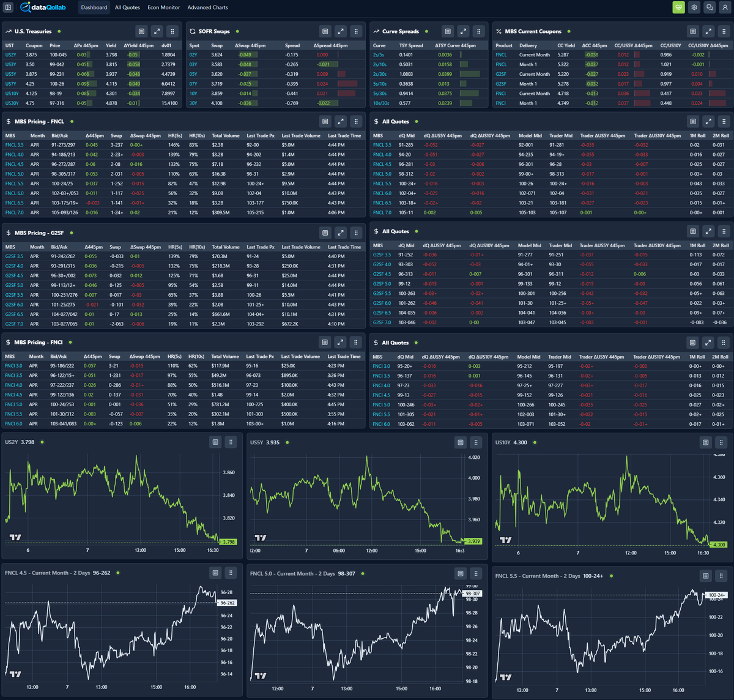Open options for FNCL 4.5 chart panel

click(215, 573)
